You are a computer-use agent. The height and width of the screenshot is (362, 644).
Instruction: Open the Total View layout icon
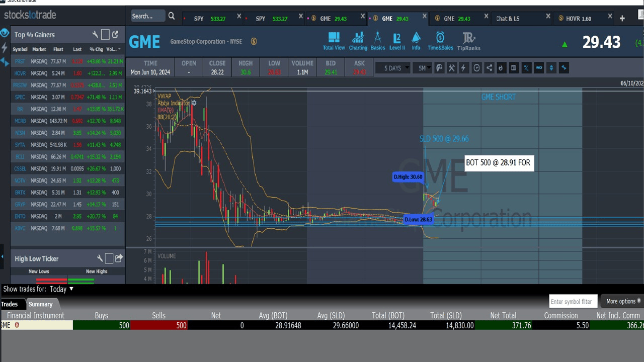pyautogui.click(x=334, y=41)
